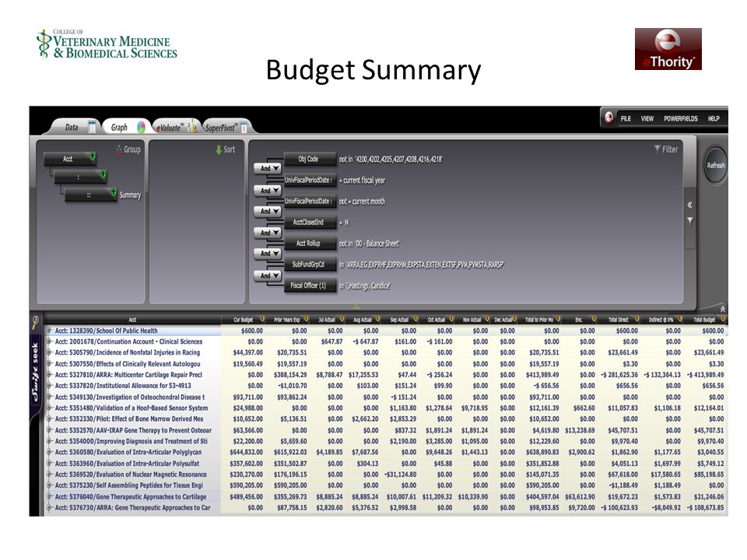Click the Obj Code filter field button

(x=310, y=159)
